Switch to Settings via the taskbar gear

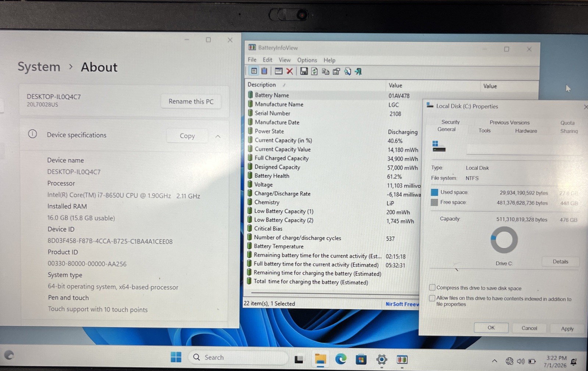click(382, 359)
